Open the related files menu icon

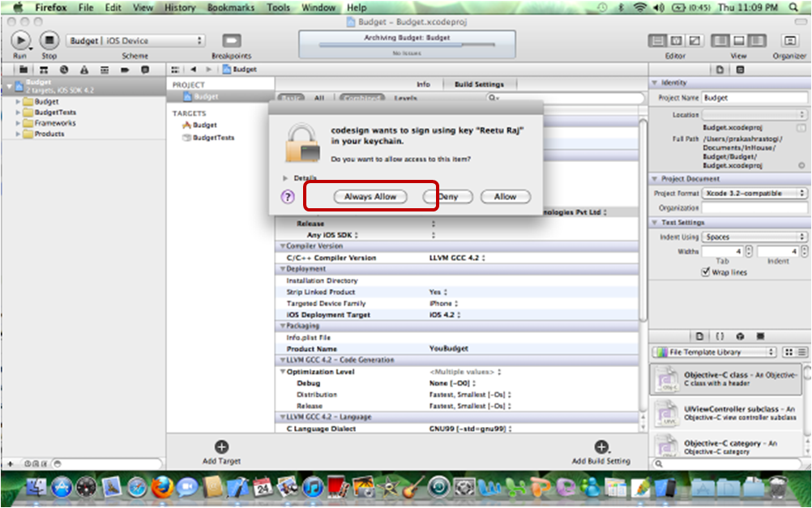(x=175, y=70)
